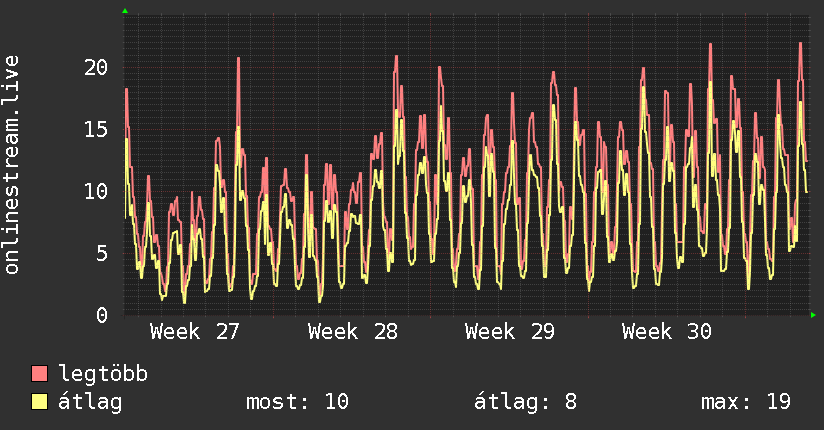Click the y-axis value 15
Viewport: 824px width, 430px height.
(x=96, y=129)
